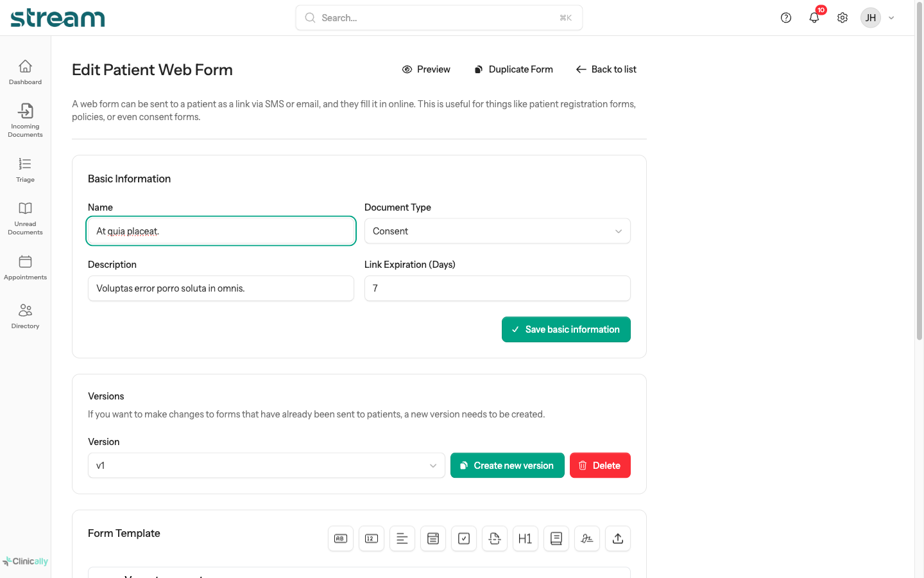Add an H1 heading to the form

click(525, 538)
